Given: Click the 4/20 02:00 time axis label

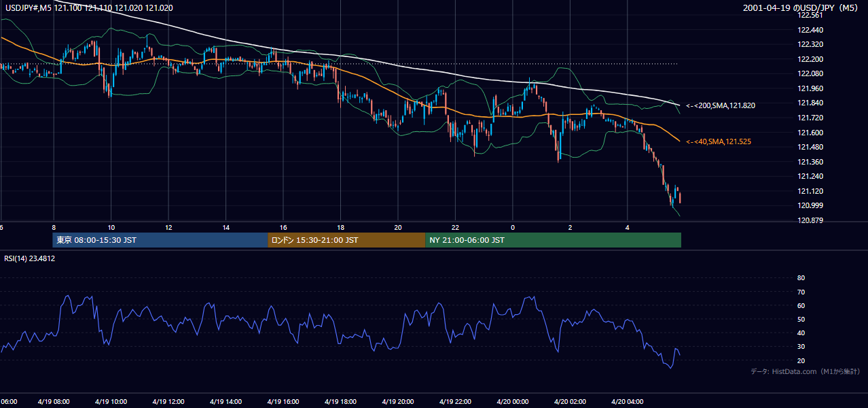Looking at the screenshot, I should click(x=570, y=402).
